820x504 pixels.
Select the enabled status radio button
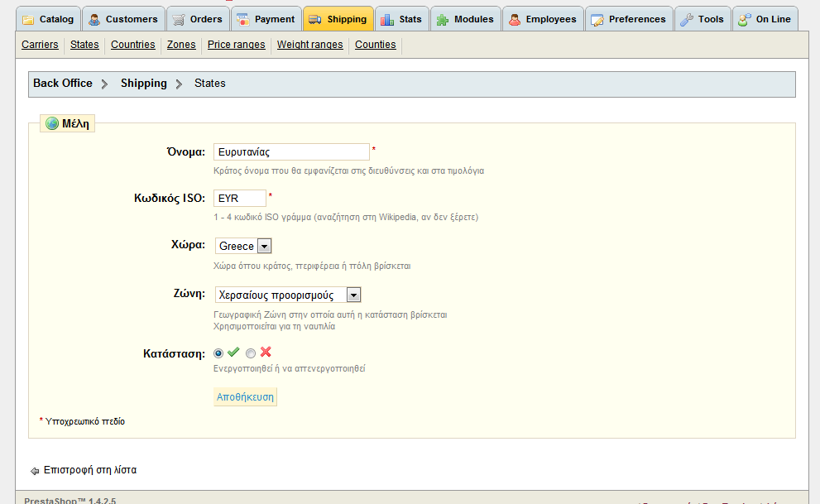click(x=218, y=353)
